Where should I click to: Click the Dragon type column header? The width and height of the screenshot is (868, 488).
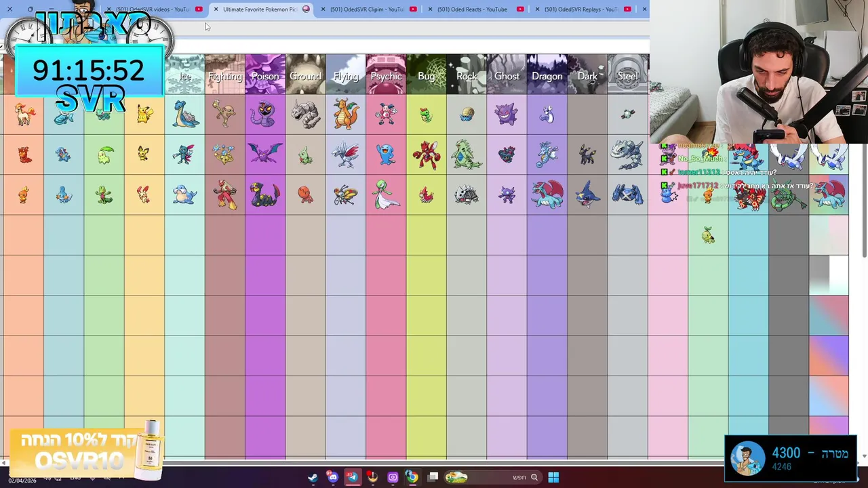click(547, 74)
